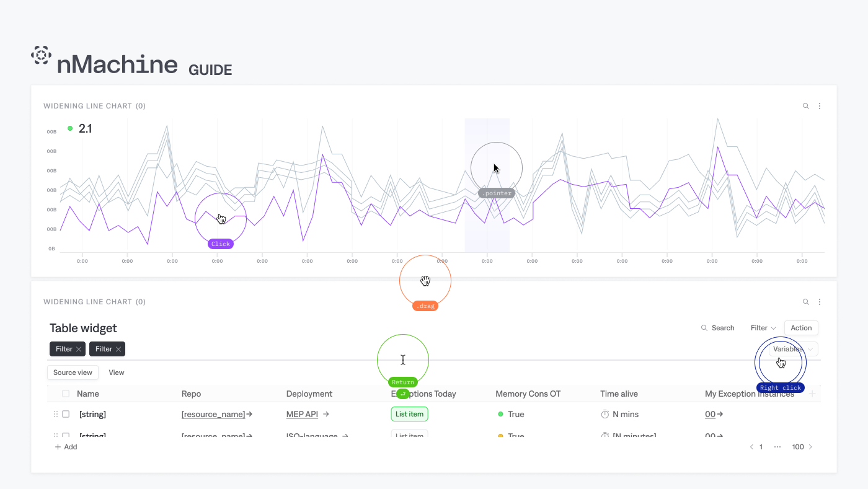Click the nMachine logo icon
This screenshot has width=868, height=489.
(41, 56)
